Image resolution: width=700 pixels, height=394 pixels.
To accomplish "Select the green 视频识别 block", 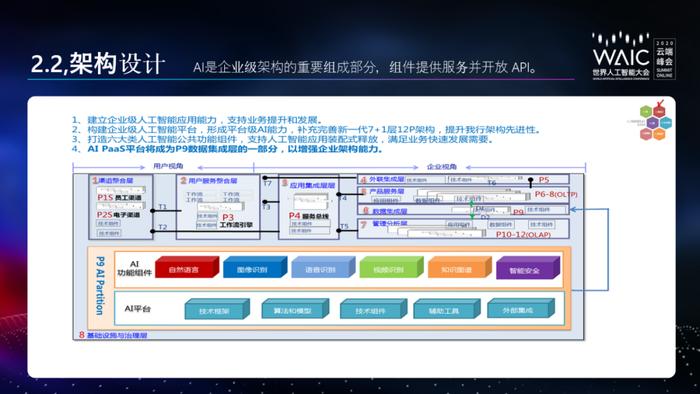I will coord(392,267).
